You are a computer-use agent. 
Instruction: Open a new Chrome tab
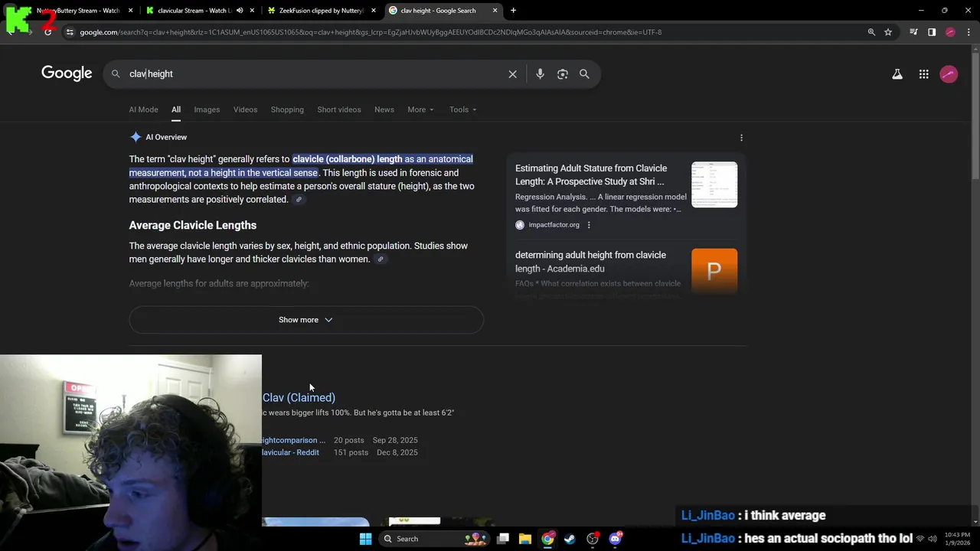point(513,11)
